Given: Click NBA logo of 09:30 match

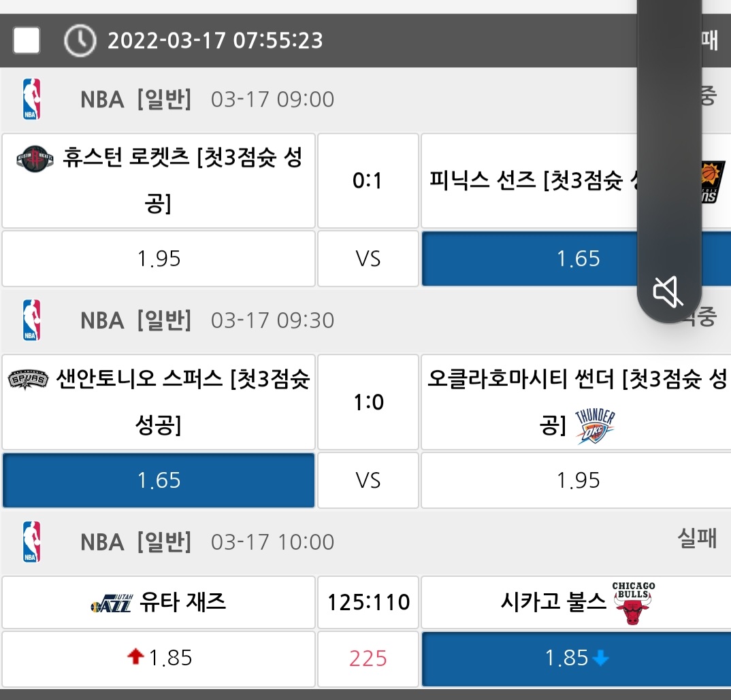Looking at the screenshot, I should (x=31, y=320).
